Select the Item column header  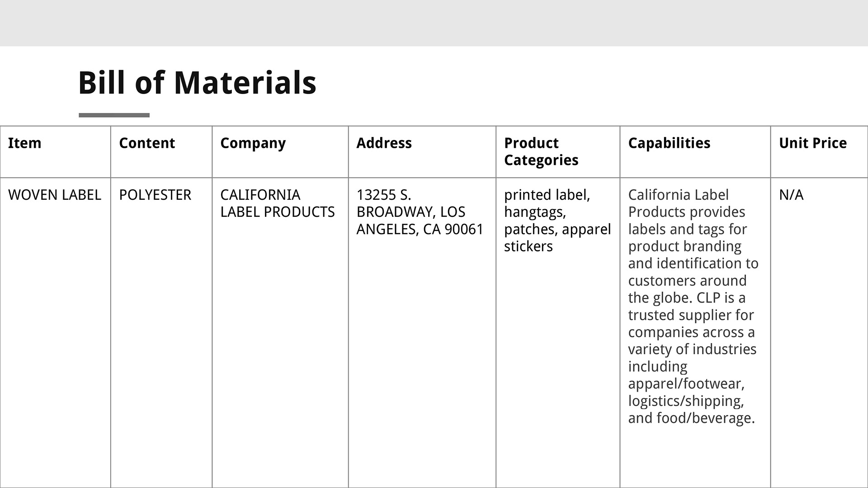tap(25, 143)
